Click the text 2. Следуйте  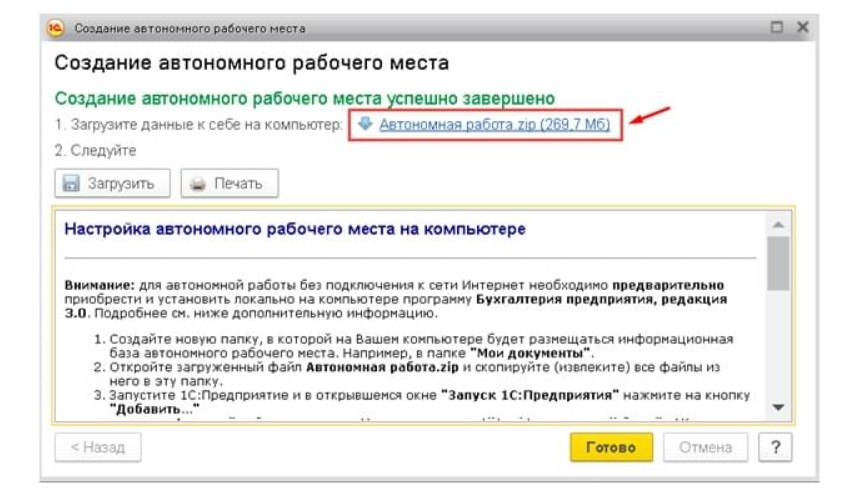96,150
